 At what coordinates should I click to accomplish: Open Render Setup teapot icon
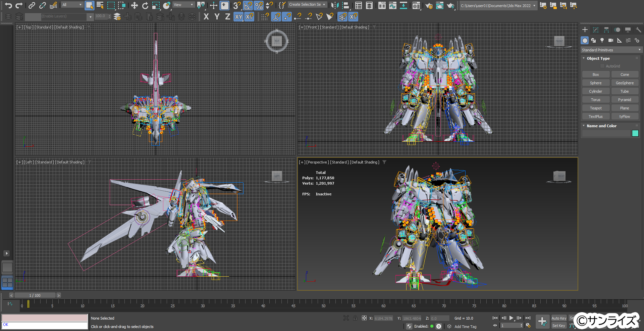coord(429,5)
